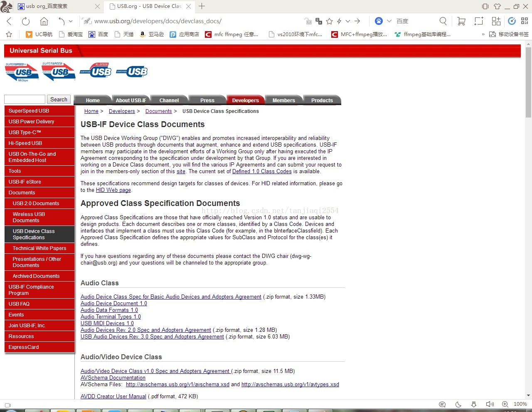Toggle night mode moon icon in status bar

(458, 404)
